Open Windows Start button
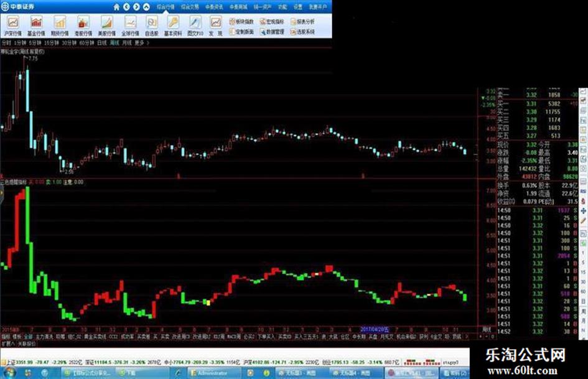Screen dimensions: 588x379 9,373
